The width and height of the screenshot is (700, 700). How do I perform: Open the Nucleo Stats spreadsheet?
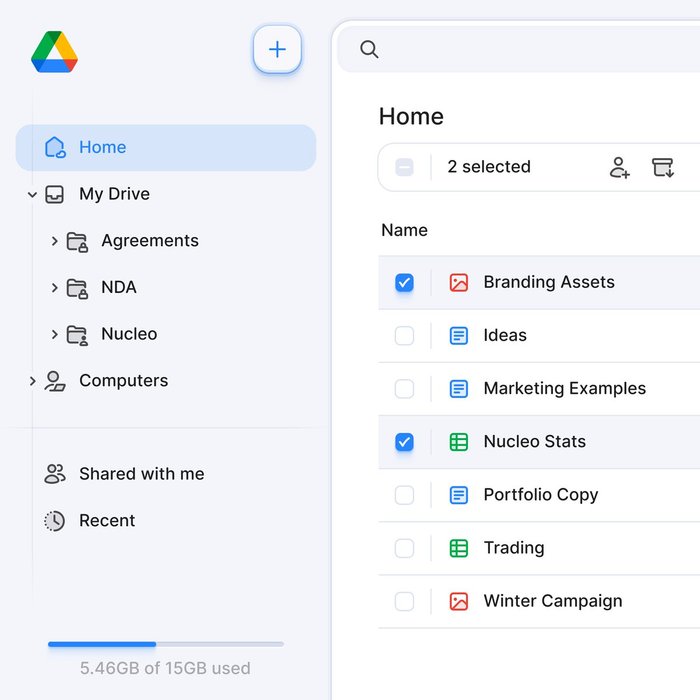pos(535,442)
